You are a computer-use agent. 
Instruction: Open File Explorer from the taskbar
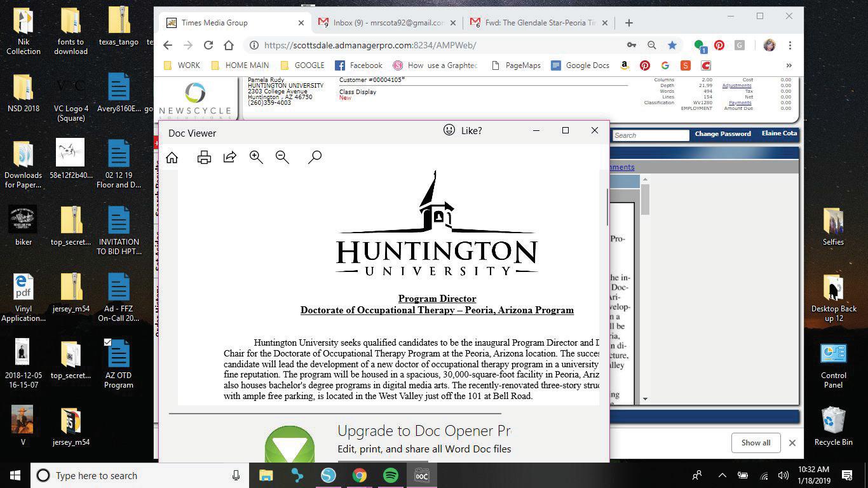click(x=266, y=475)
